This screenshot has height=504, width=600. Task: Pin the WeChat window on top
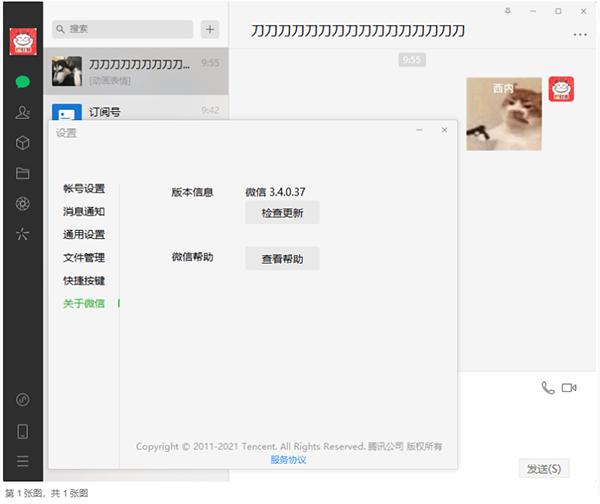coord(508,11)
